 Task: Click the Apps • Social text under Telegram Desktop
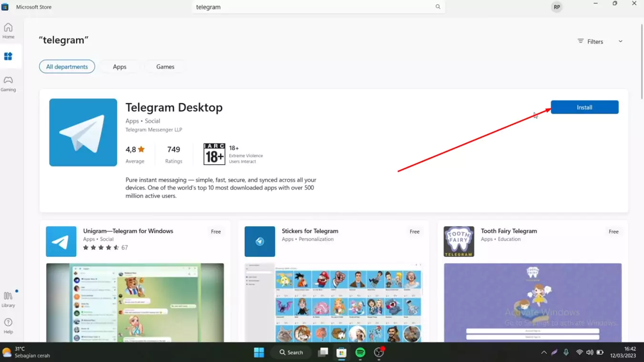click(x=143, y=121)
